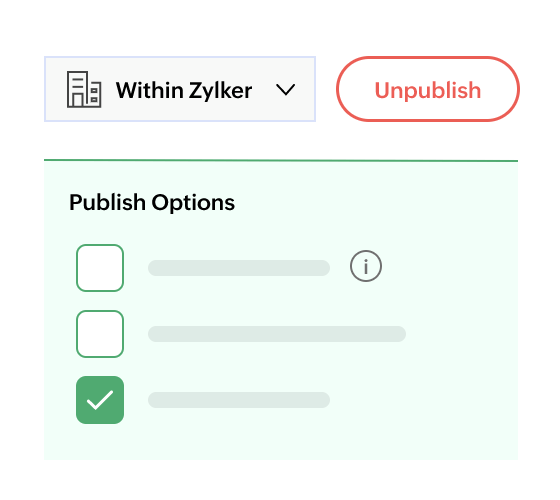Click the downward arrow next to Zylker
560x500 pixels.
click(x=286, y=90)
